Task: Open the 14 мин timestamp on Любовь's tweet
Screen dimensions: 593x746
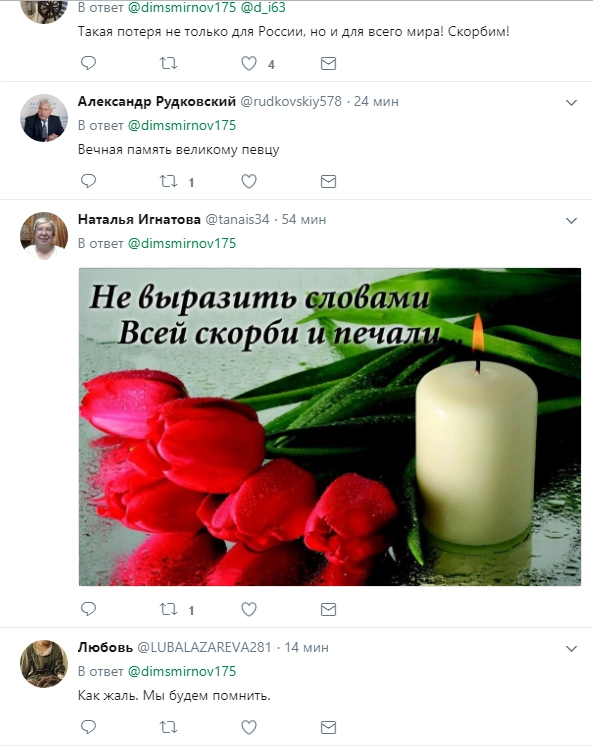Action: click(x=306, y=648)
